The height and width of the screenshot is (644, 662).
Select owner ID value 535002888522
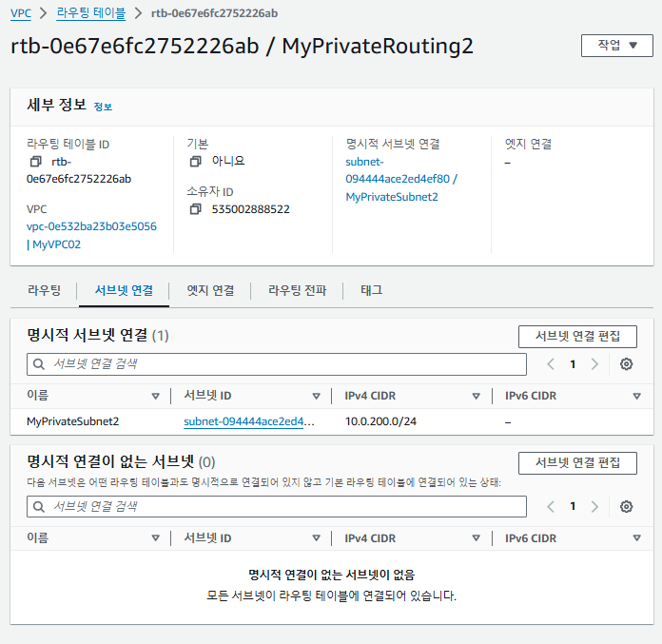251,209
